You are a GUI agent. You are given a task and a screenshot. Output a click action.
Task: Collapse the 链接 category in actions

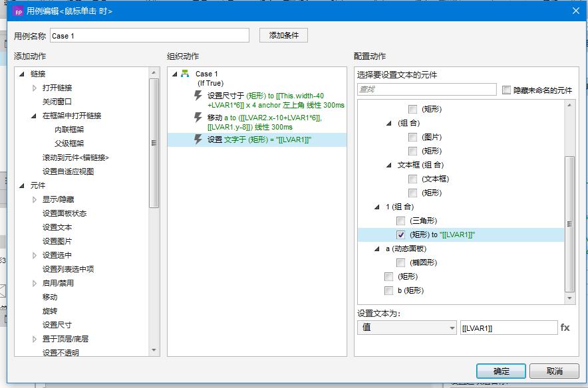click(21, 74)
